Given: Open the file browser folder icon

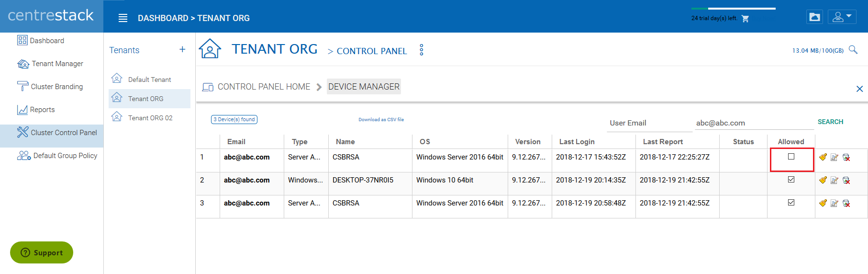Looking at the screenshot, I should click(814, 17).
